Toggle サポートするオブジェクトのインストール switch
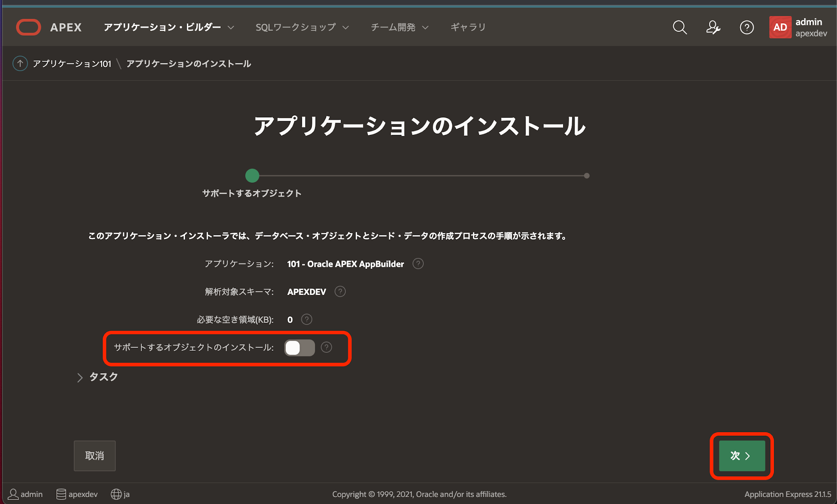This screenshot has height=504, width=837. pyautogui.click(x=300, y=348)
